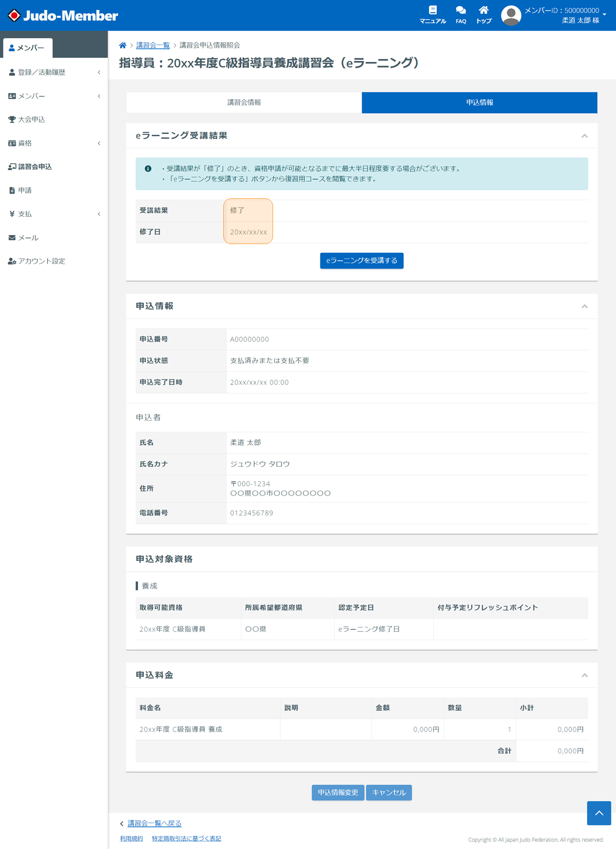Viewport: 616px width, 849px height.
Task: Click the 講習会申込 sidebar icon
Action: [12, 167]
